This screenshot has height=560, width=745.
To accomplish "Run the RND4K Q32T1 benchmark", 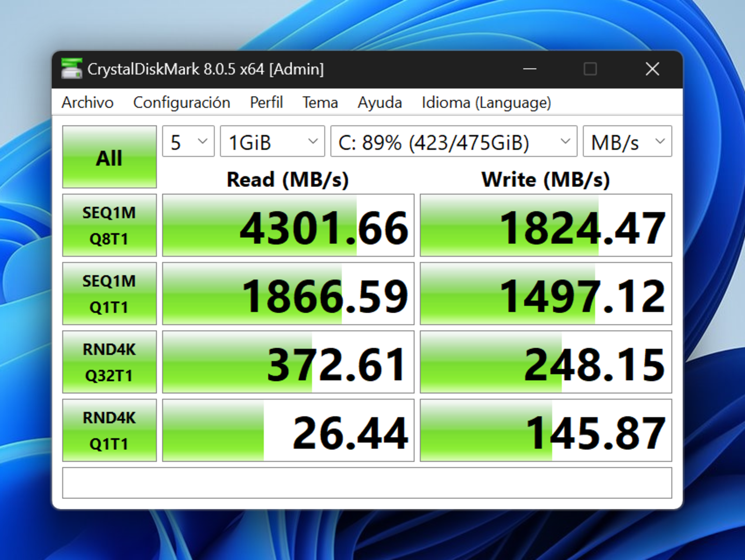I will 109,362.
